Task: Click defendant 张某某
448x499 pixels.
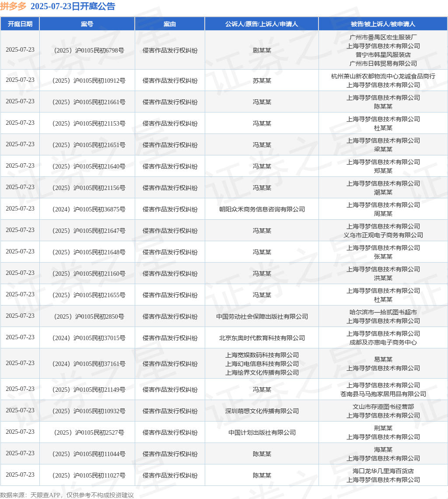Action: click(383, 257)
